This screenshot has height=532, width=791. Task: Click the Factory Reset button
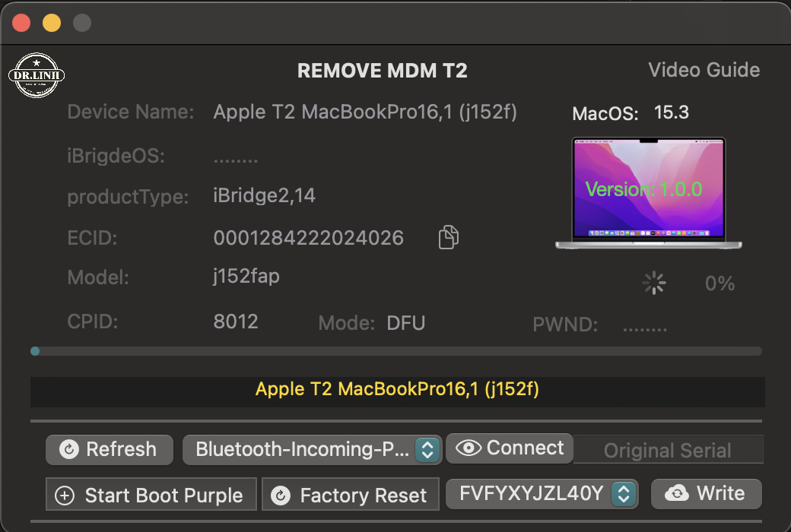pos(351,495)
